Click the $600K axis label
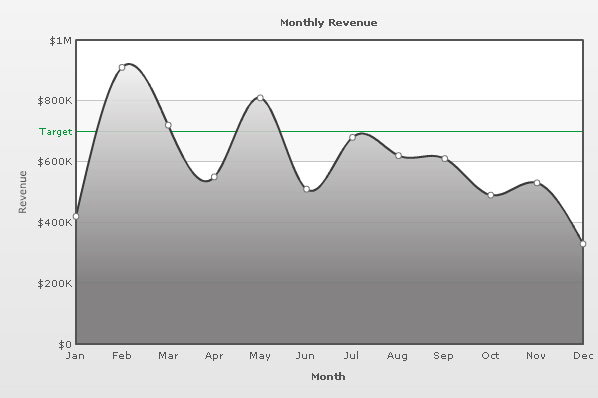598x398 pixels. 55,162
